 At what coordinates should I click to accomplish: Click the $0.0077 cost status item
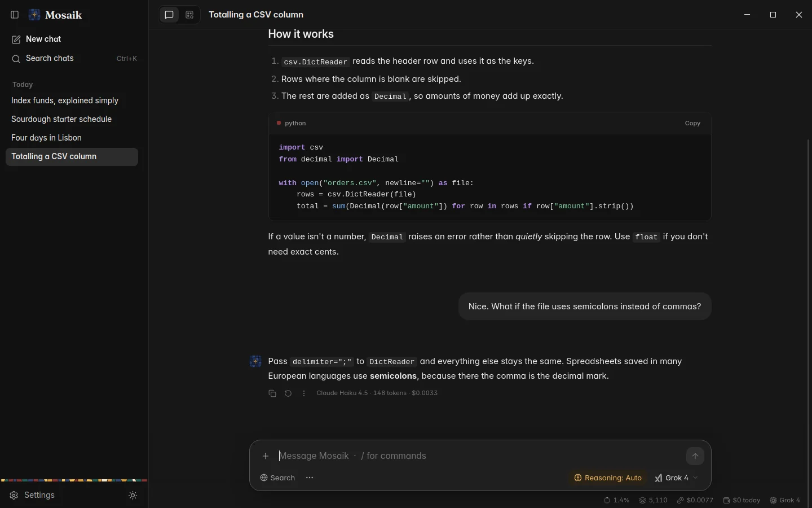pos(695,500)
